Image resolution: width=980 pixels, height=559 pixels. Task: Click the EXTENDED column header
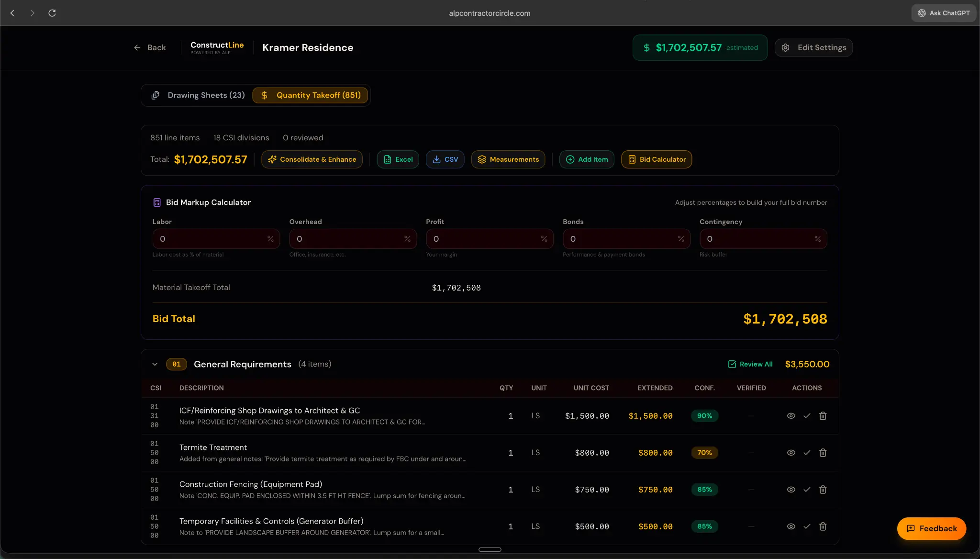pos(655,388)
